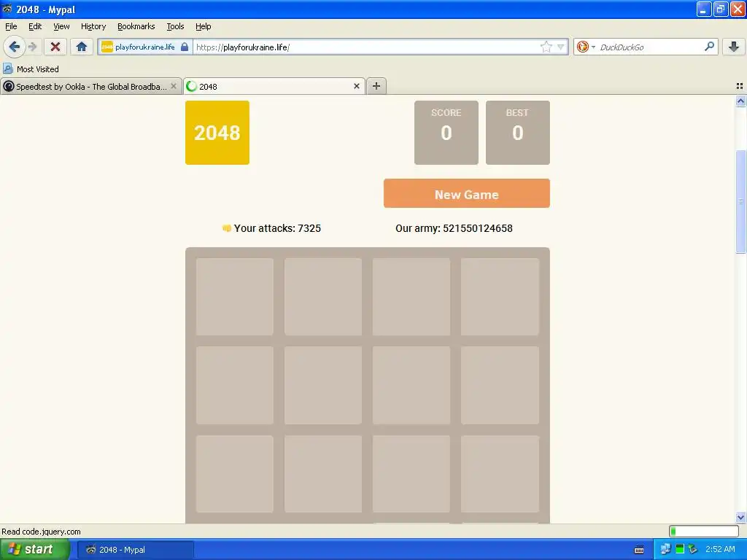
Task: Close the Speedtest by Ookla tab
Action: 174,86
